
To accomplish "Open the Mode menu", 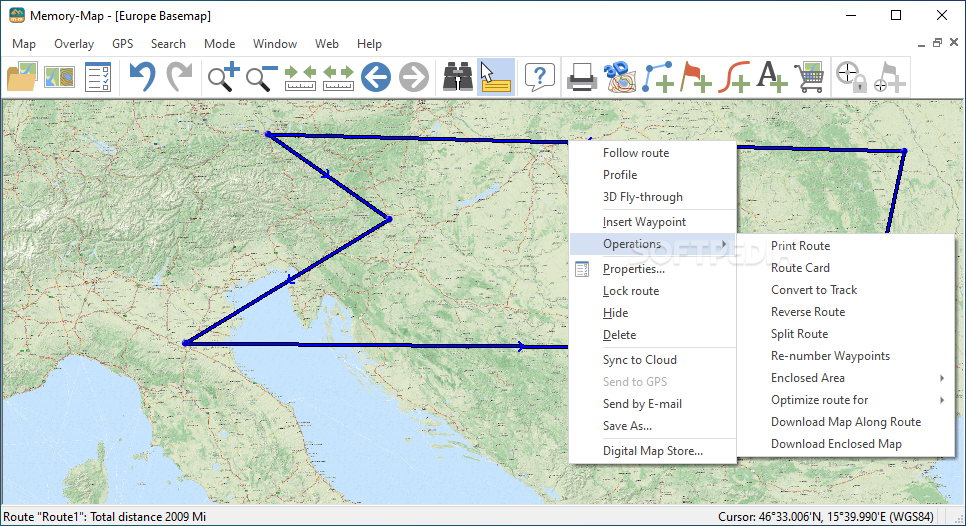I will click(219, 44).
